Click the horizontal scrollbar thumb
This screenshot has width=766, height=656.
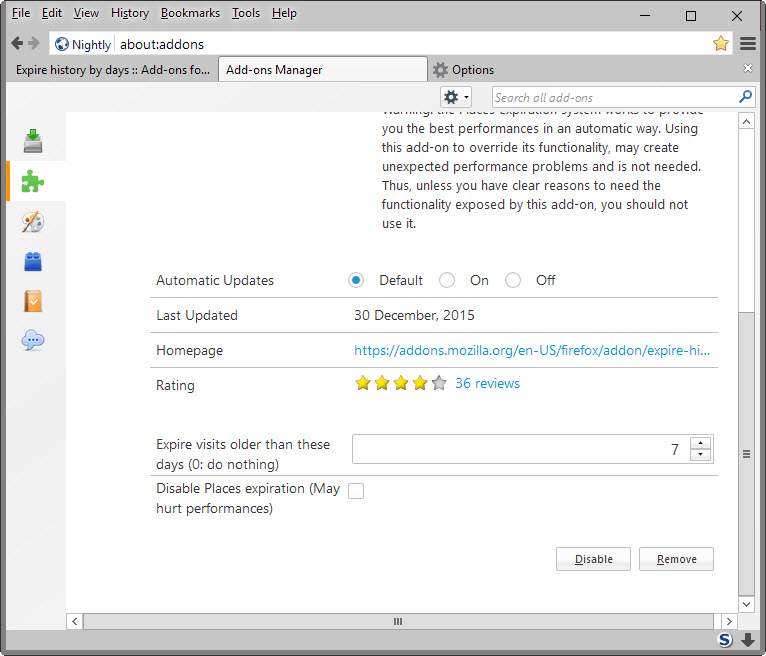pos(398,621)
